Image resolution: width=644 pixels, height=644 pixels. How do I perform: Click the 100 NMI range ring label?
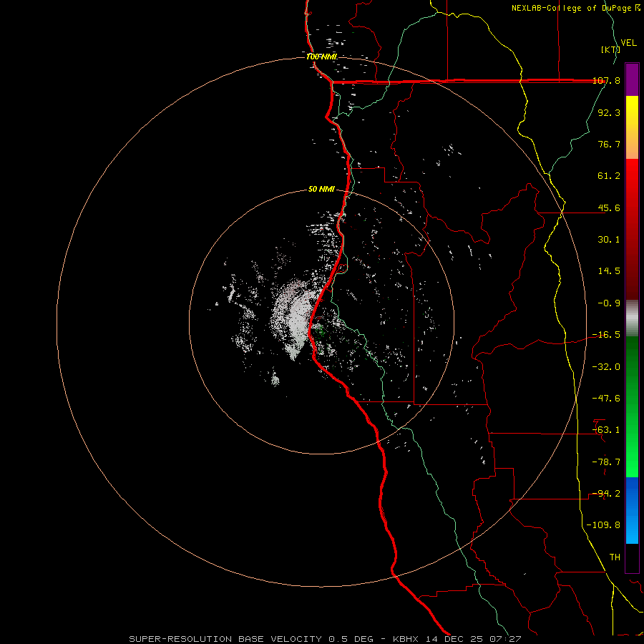321,57
